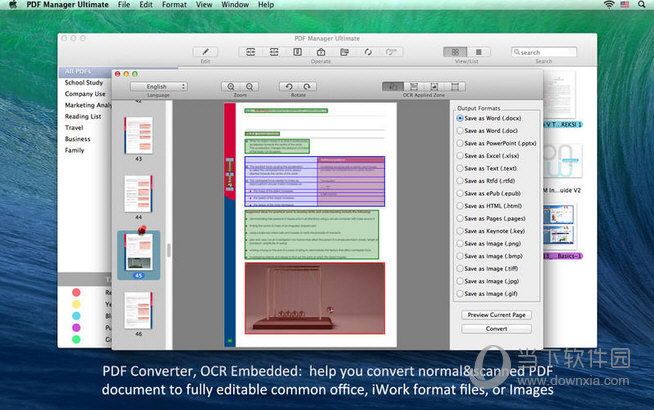Click the extract pages icon in Operate group
The height and width of the screenshot is (410, 654).
click(344, 52)
